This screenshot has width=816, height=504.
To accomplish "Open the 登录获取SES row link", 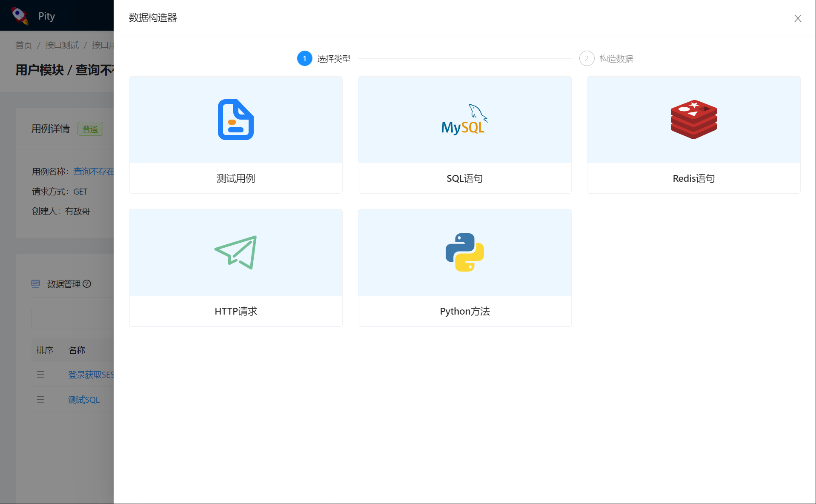I will [x=91, y=375].
